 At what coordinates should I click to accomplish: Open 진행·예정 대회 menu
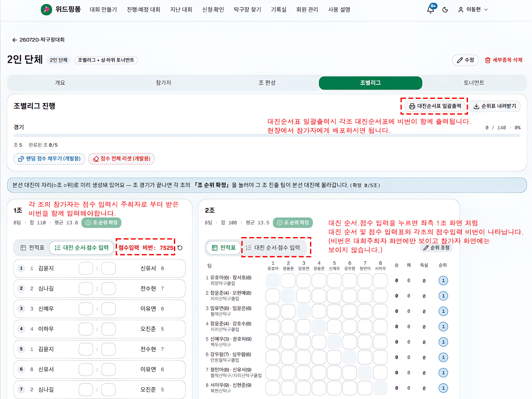(x=144, y=10)
